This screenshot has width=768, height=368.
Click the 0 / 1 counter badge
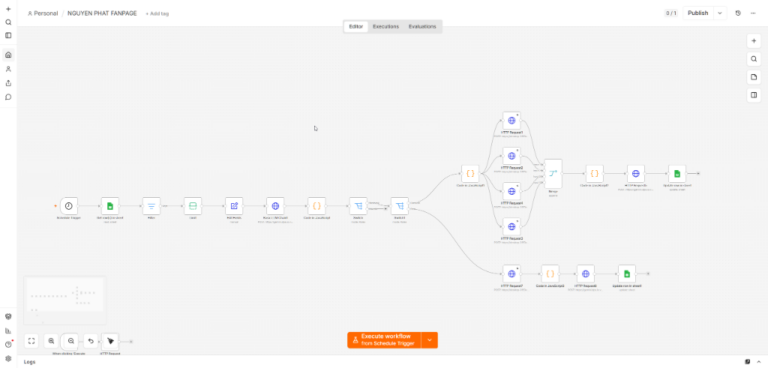click(671, 13)
